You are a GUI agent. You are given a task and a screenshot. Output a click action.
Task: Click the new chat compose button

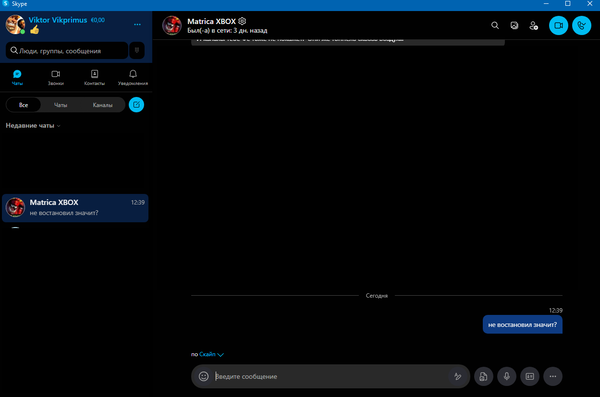(x=136, y=105)
